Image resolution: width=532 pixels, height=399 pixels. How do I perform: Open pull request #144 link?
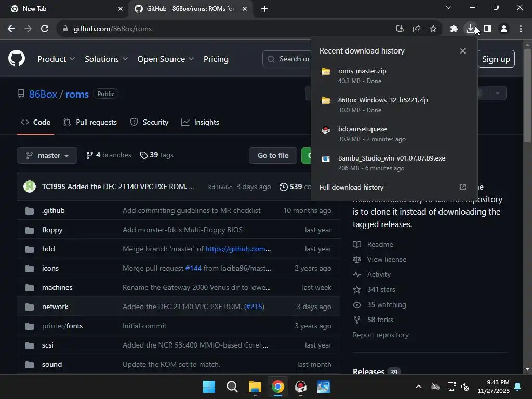[x=193, y=269]
